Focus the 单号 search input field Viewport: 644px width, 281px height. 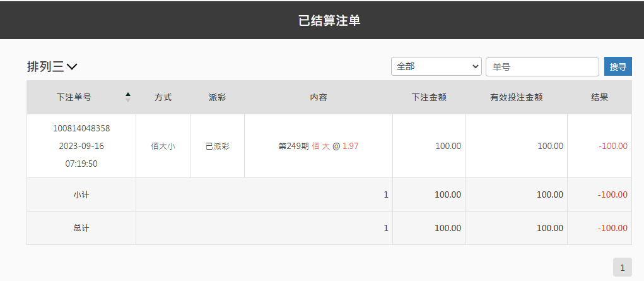click(x=542, y=66)
